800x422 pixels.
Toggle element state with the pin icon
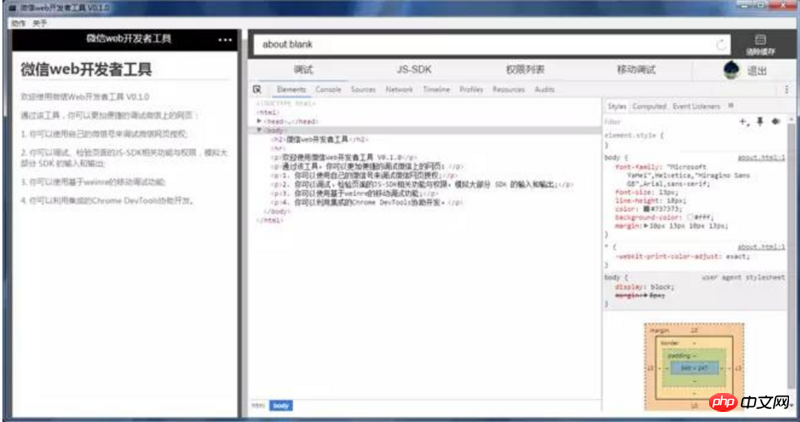click(760, 121)
